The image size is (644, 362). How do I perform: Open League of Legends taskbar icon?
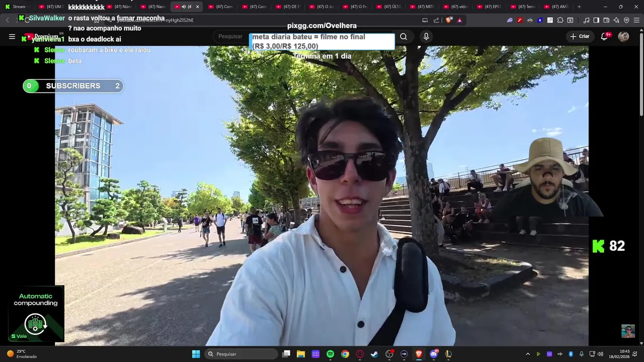point(448,354)
